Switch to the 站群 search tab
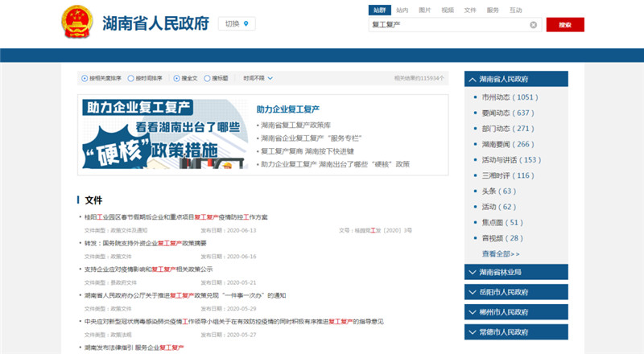The image size is (644, 354). tap(379, 10)
